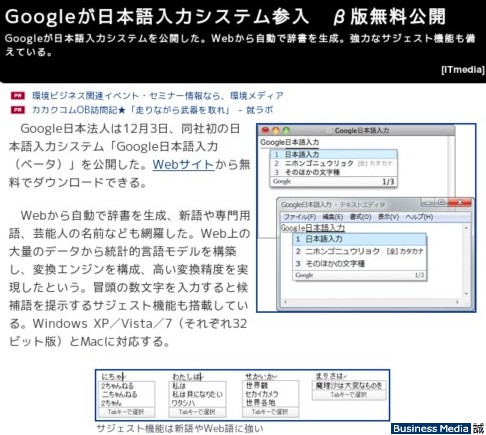Screen dimensions: 486x435
Task: Select suggestion 魔理沙は大変なものを
Action: pos(349,386)
